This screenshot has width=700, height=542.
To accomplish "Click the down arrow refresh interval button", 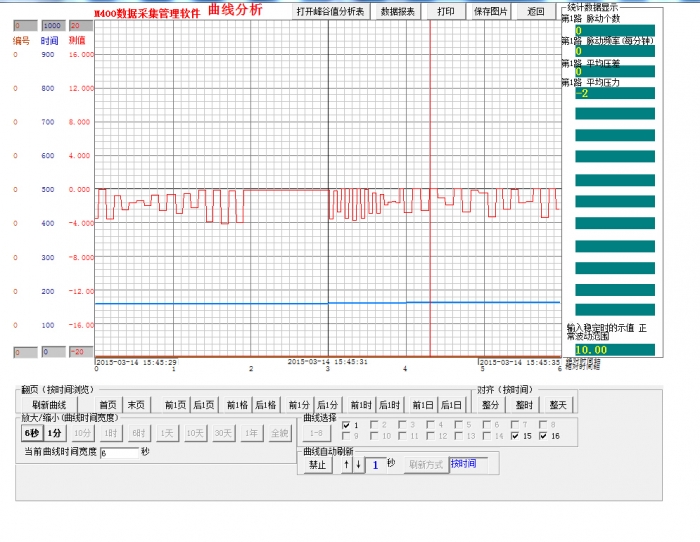I will pyautogui.click(x=359, y=465).
